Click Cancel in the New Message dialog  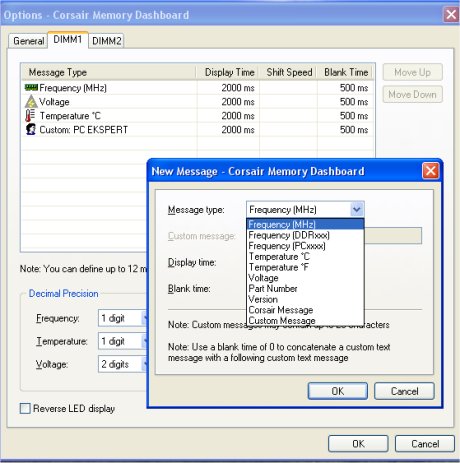404,391
